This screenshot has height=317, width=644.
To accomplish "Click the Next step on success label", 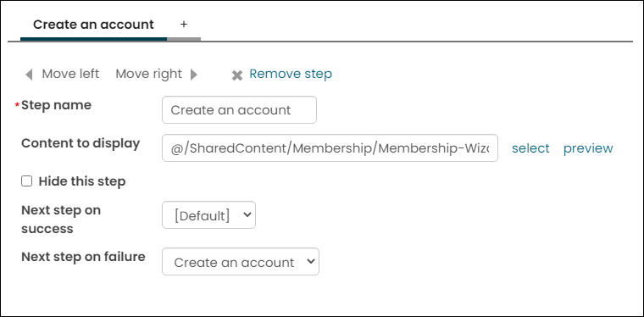I will click(x=61, y=220).
